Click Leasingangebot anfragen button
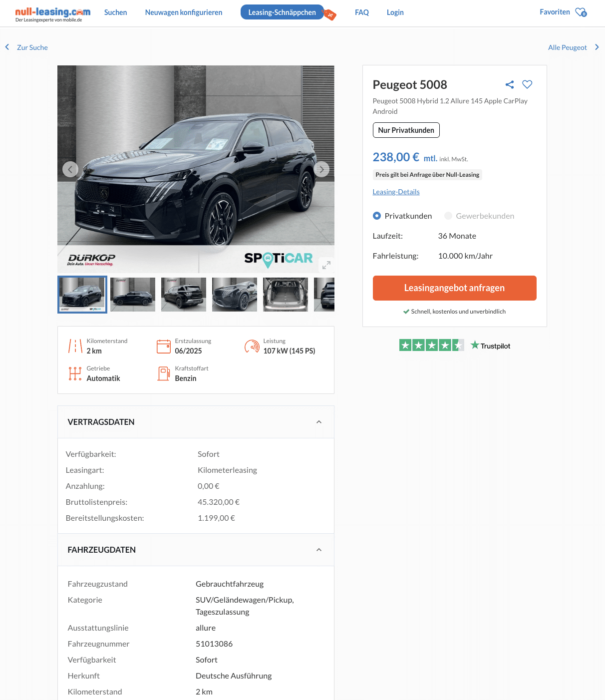605x700 pixels. [x=454, y=288]
